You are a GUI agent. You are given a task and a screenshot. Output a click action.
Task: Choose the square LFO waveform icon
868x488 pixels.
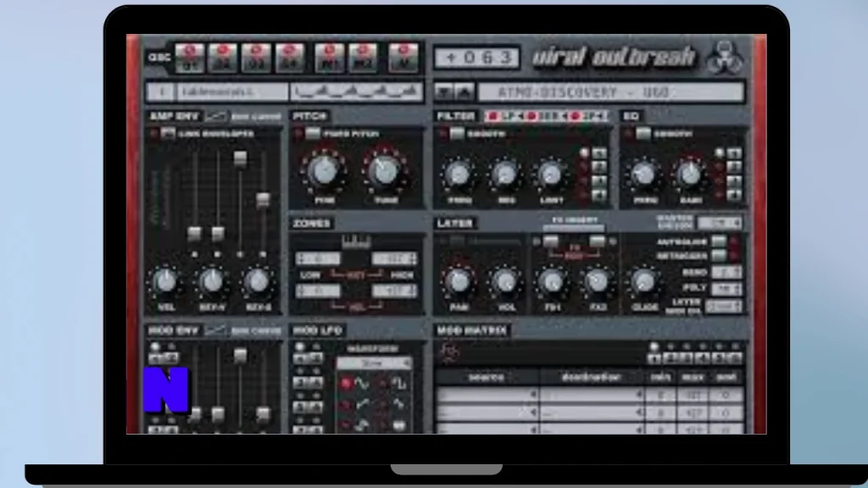pyautogui.click(x=399, y=383)
